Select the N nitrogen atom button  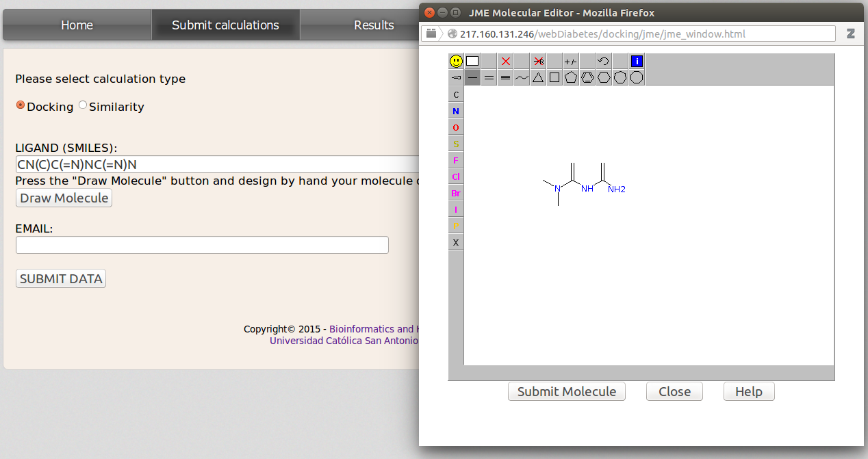pos(456,111)
